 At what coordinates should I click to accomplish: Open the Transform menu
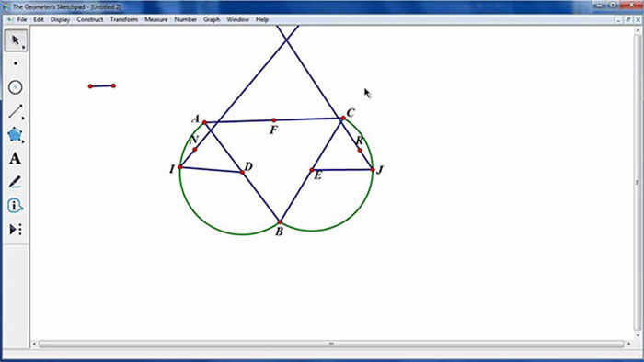click(x=123, y=19)
